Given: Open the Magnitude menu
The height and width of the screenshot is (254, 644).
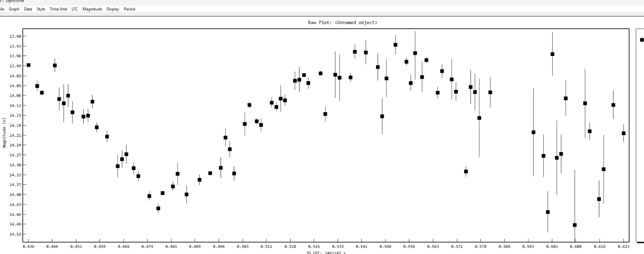Looking at the screenshot, I should [92, 9].
